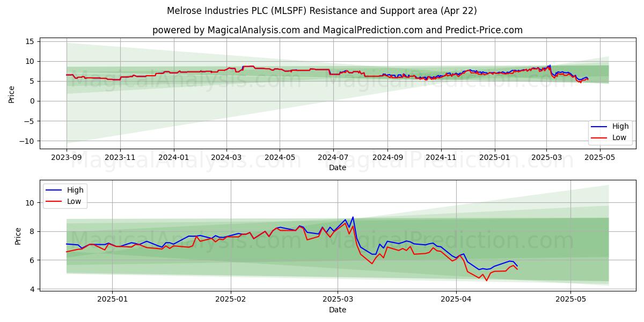The height and width of the screenshot is (322, 644).
Task: Click the bottom chart x-axis label '2025-04'
Action: click(456, 301)
